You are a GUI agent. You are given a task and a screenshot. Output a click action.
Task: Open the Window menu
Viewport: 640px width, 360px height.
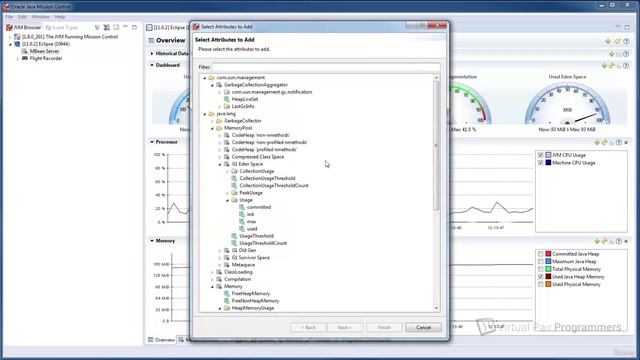coord(41,17)
